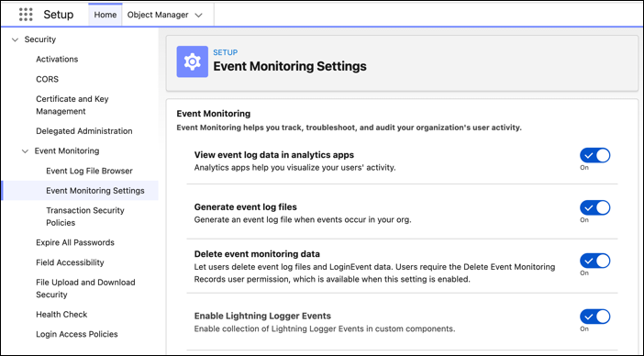Open Certificate and Key Management

tap(72, 106)
